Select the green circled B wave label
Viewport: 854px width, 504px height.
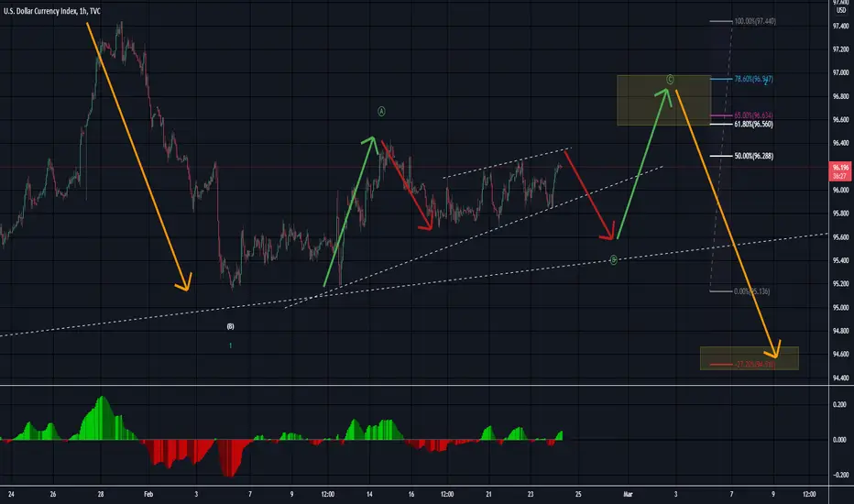(x=613, y=260)
